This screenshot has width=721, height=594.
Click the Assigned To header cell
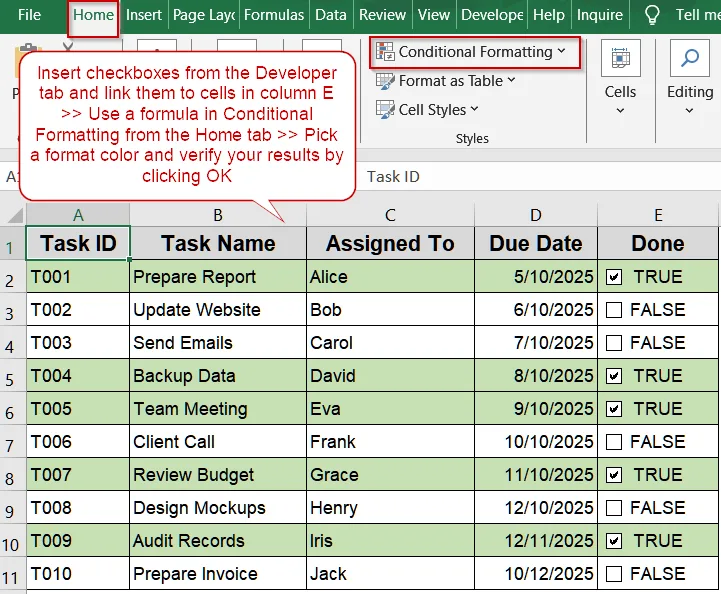click(390, 243)
